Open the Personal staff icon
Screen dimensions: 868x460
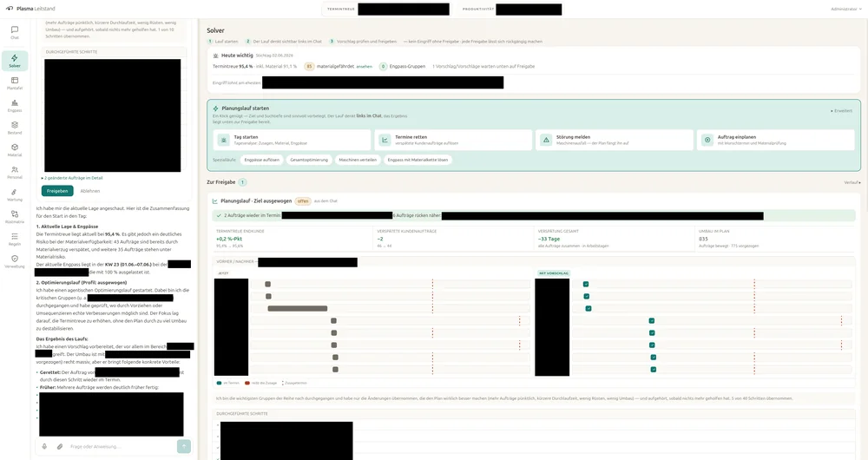coord(15,172)
